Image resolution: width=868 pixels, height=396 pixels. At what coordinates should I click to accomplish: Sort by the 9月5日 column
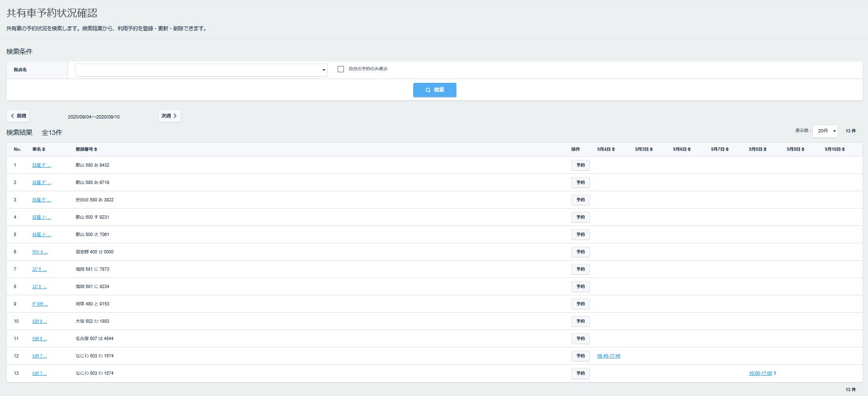pos(644,149)
